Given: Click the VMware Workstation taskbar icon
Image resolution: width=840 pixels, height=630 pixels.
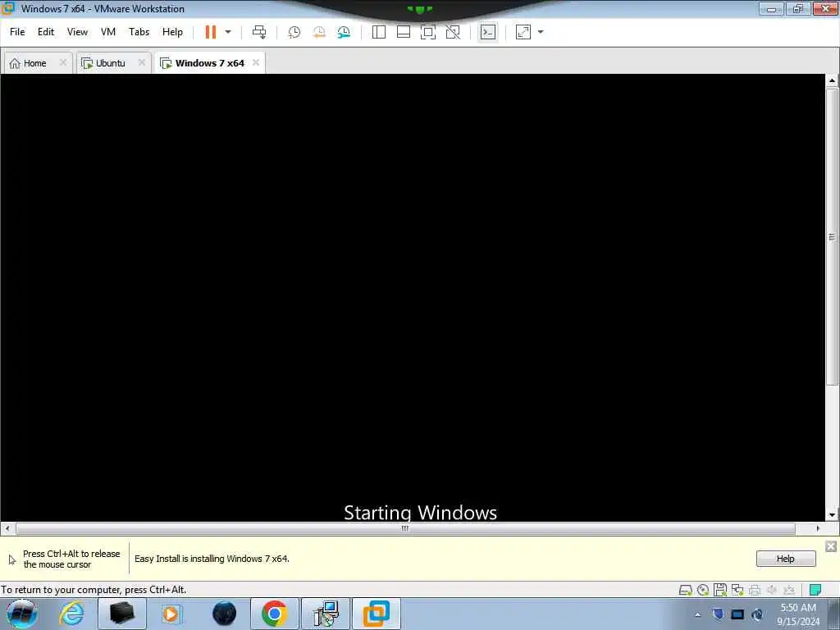Looking at the screenshot, I should 377,614.
